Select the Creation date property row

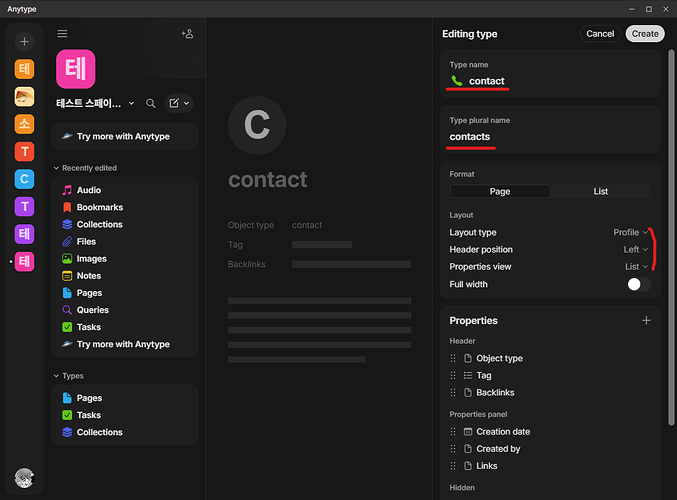[550, 432]
